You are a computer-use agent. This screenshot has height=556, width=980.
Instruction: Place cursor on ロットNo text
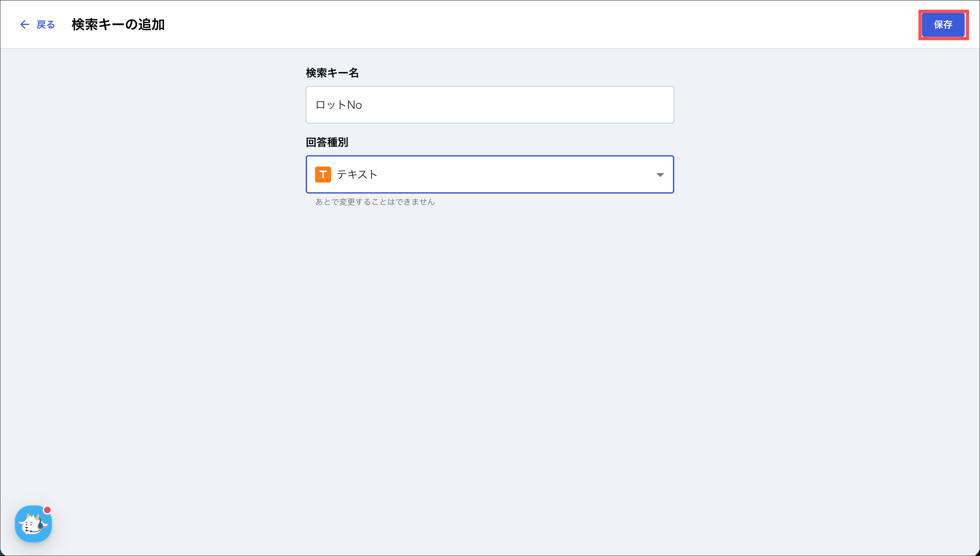[x=338, y=105]
